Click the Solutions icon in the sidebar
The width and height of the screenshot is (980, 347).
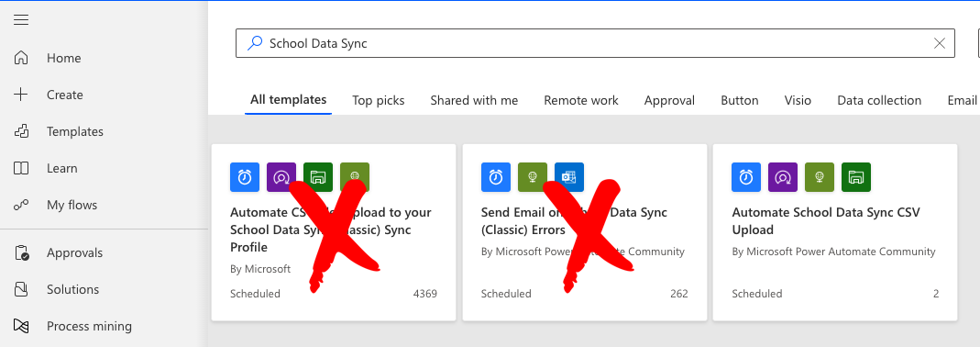(21, 289)
